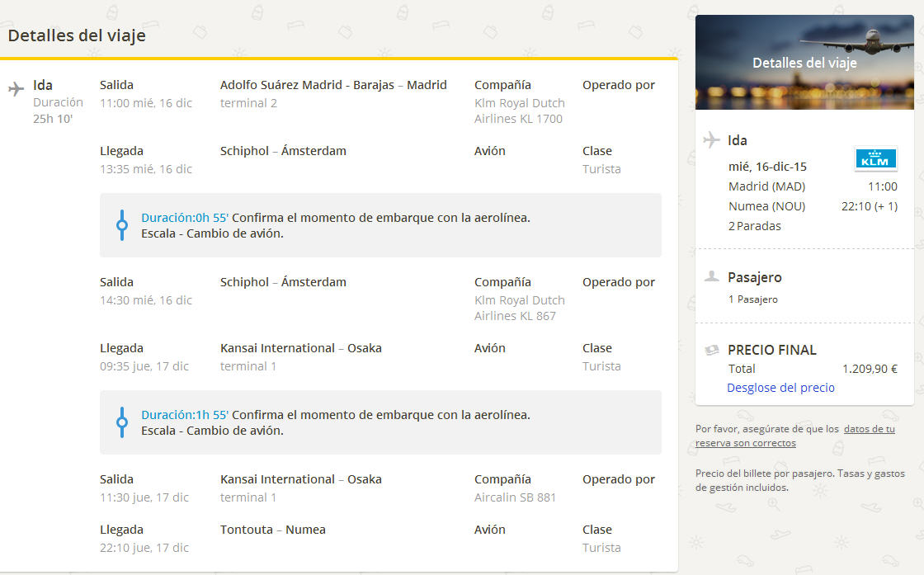Click '2 Paradas' in the sidebar
Viewport: 924px width, 575px height.
pos(754,226)
